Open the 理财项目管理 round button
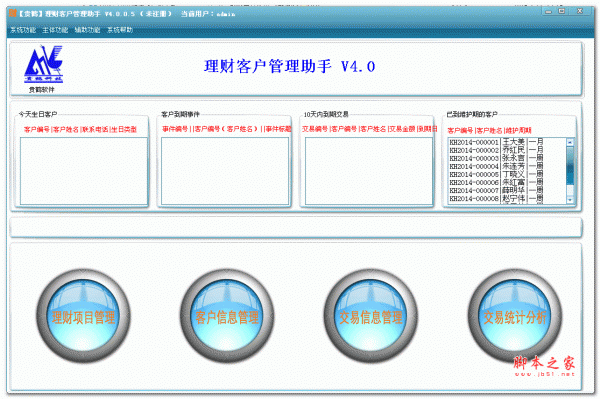 click(83, 316)
